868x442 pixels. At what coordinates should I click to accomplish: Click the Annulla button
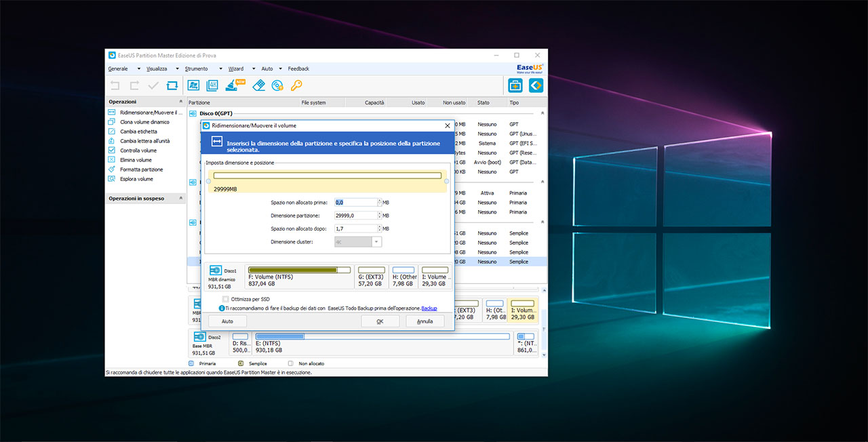[x=425, y=321]
